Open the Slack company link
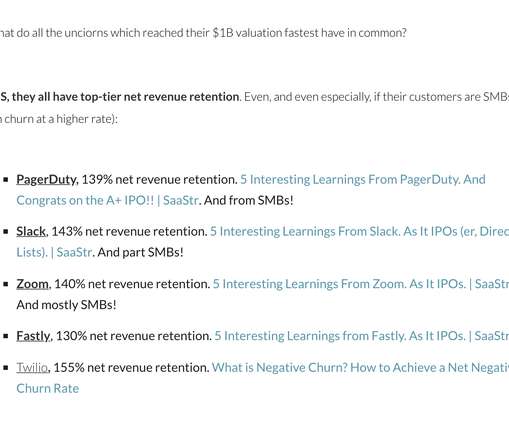 [x=31, y=231]
